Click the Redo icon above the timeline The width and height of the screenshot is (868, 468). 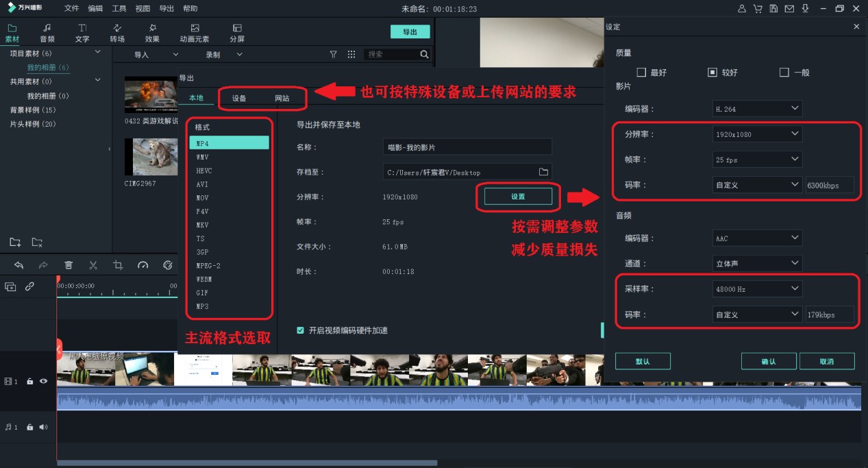[43, 266]
